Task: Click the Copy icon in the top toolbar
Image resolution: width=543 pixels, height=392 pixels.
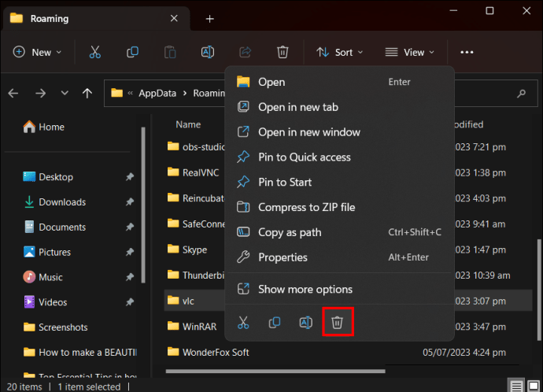Action: (x=132, y=52)
